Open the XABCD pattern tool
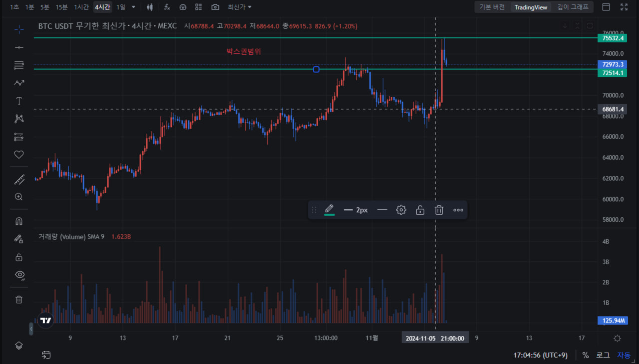 (19, 119)
